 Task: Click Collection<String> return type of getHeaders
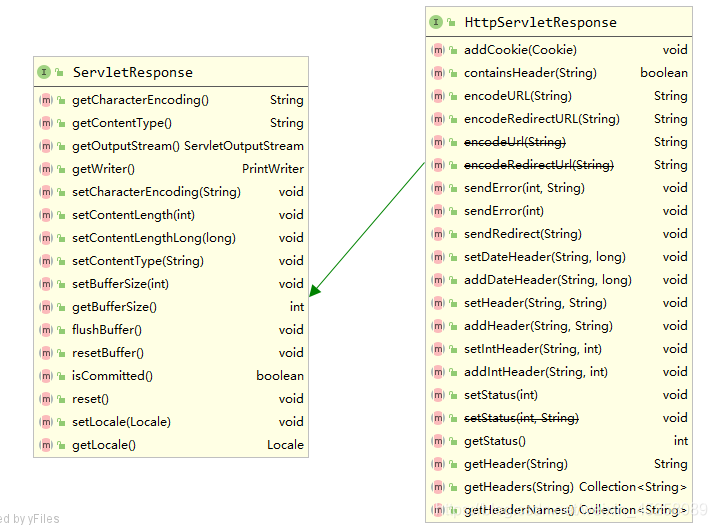click(x=633, y=487)
